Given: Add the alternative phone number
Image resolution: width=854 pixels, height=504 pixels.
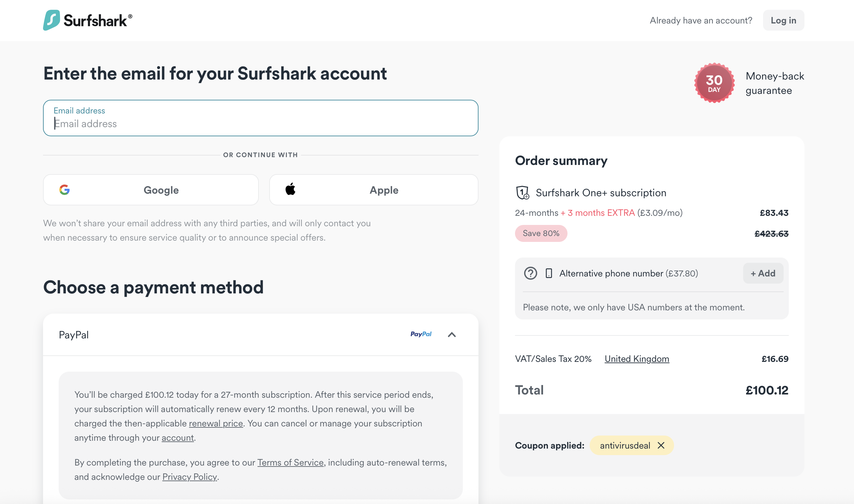Looking at the screenshot, I should point(763,274).
